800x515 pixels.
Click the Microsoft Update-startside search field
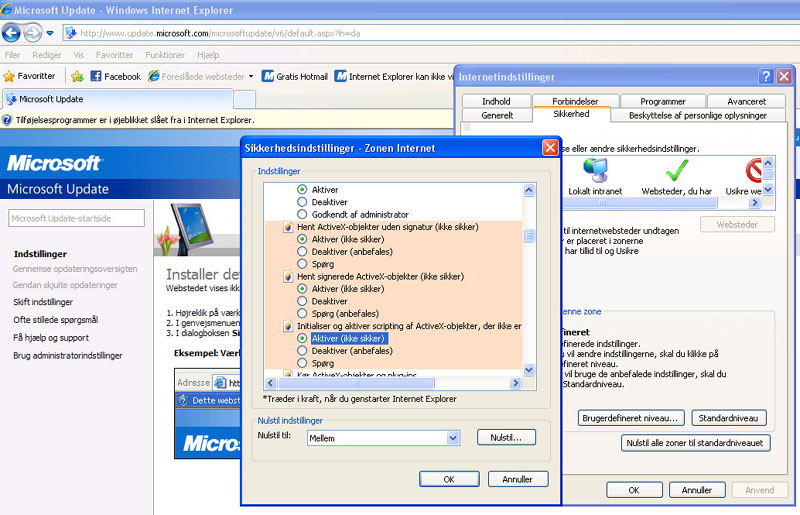click(76, 218)
